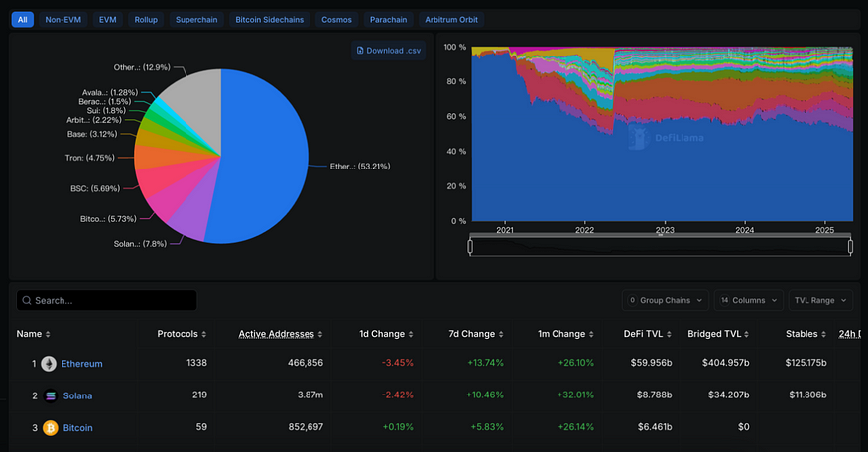
Task: Click the Ethereum logo icon in table
Action: point(49,364)
